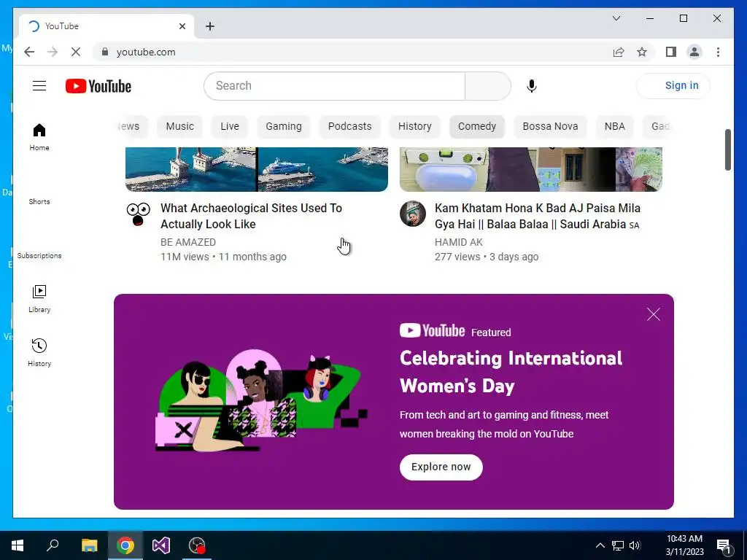The width and height of the screenshot is (747, 560).
Task: Open the volume control in the tray
Action: pyautogui.click(x=635, y=545)
